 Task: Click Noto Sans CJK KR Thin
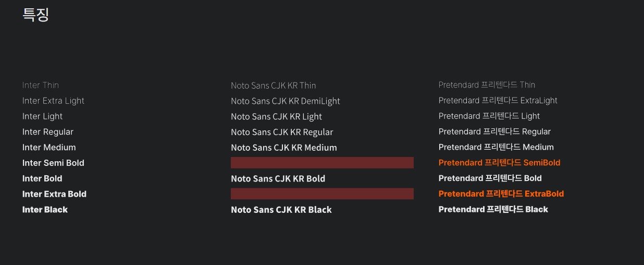tap(274, 86)
